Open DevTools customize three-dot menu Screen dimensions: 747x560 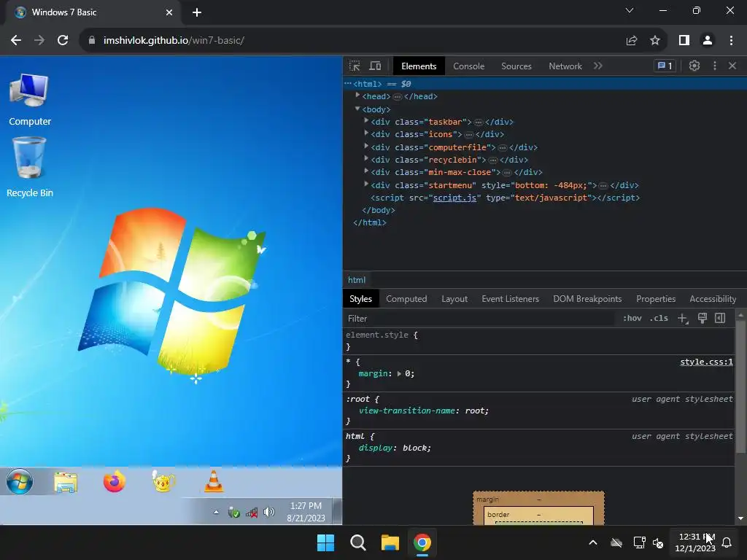coord(714,66)
